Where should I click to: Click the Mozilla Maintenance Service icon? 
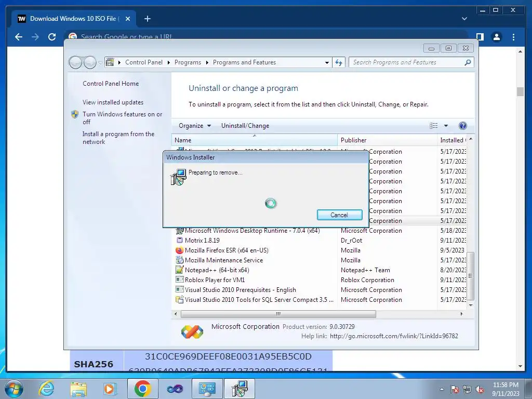tap(179, 260)
